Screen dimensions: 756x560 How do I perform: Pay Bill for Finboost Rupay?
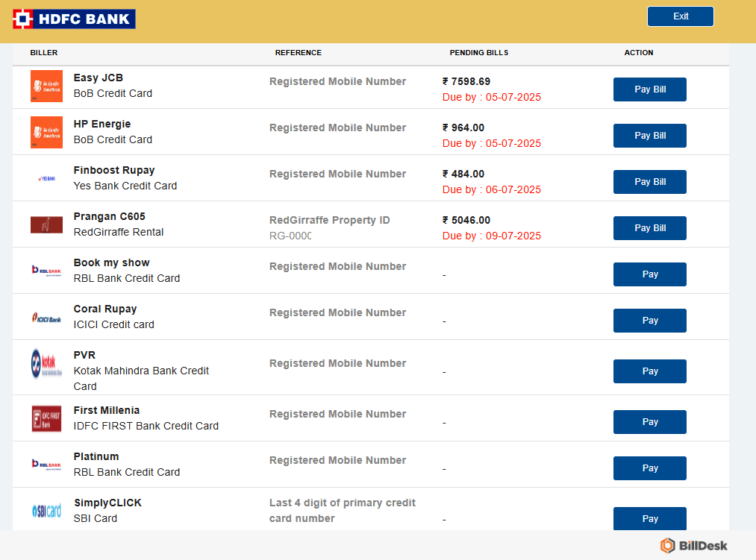pos(650,182)
